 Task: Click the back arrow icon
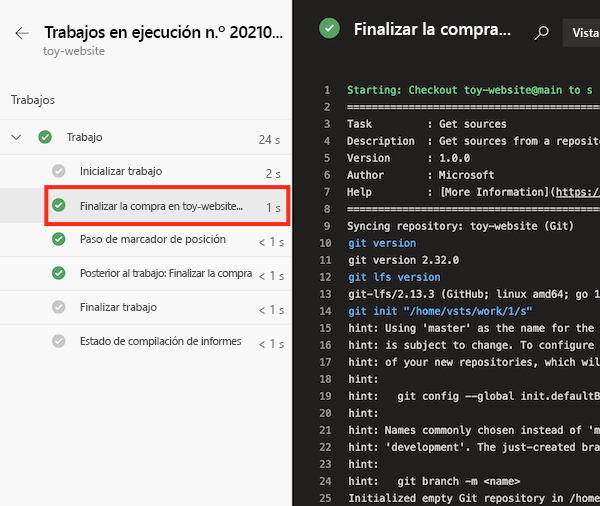tap(22, 33)
